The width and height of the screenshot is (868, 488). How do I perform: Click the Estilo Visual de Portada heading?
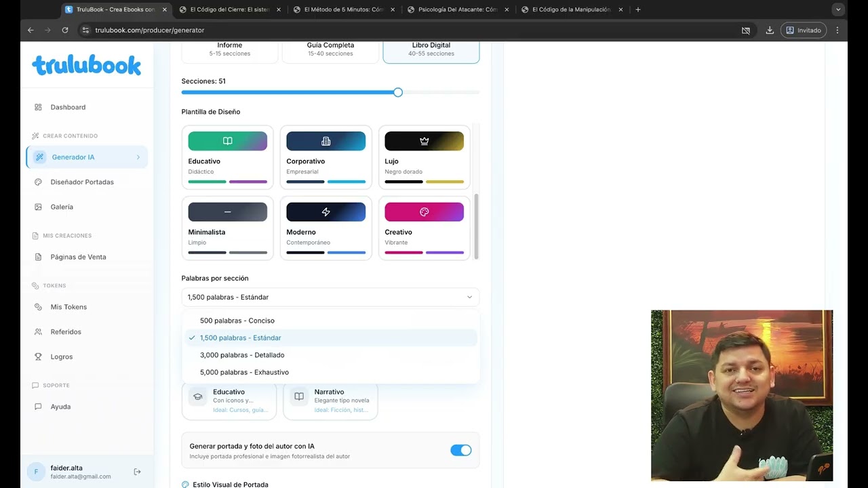231,485
